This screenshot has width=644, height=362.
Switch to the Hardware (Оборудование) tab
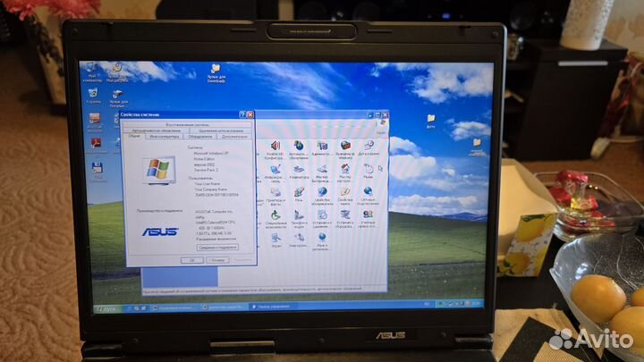pos(200,136)
